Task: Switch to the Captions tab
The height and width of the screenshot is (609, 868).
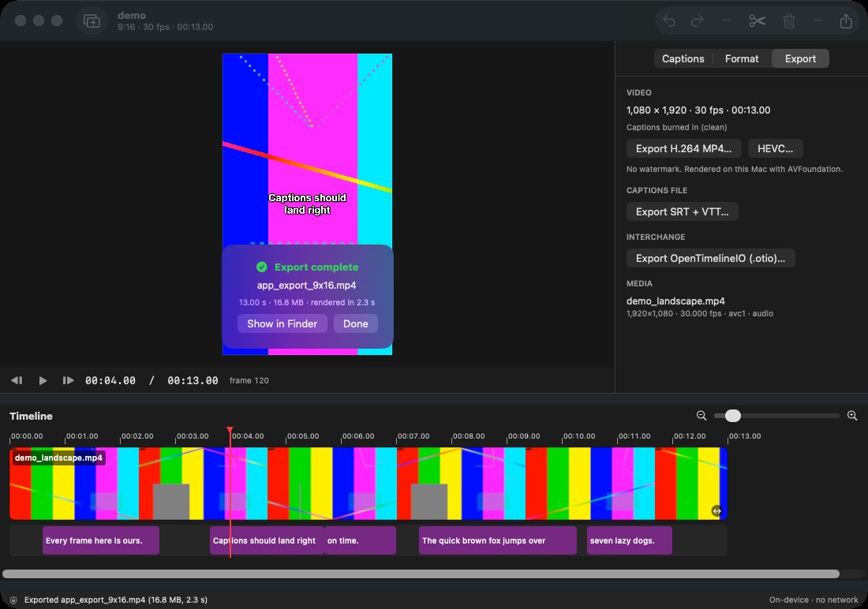Action: (683, 58)
